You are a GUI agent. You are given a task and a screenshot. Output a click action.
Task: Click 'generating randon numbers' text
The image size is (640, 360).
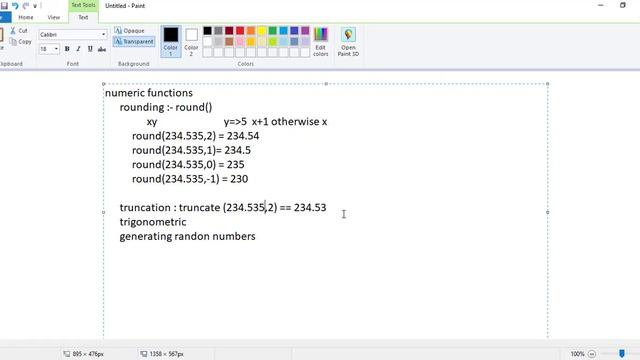187,236
